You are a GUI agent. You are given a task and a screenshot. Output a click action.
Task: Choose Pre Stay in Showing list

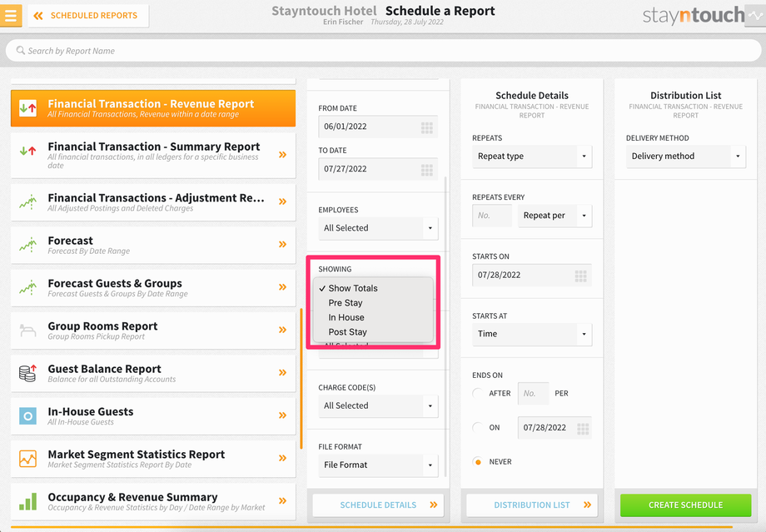(x=373, y=303)
